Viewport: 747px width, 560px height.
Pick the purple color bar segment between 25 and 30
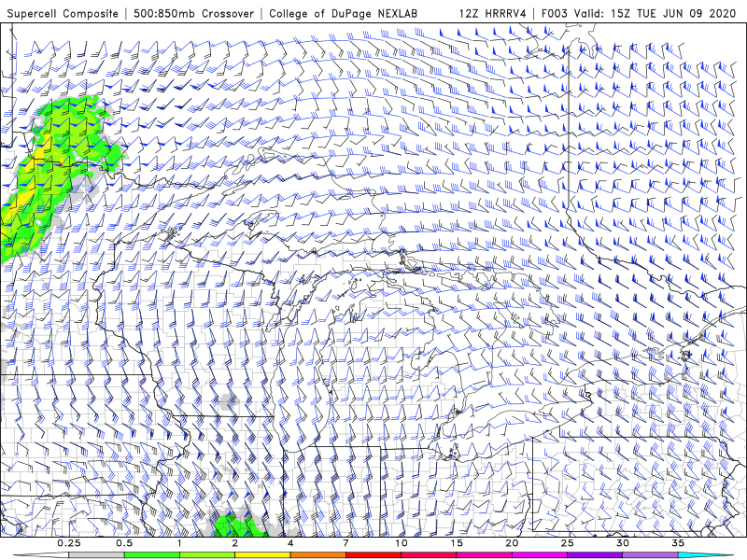click(x=595, y=555)
